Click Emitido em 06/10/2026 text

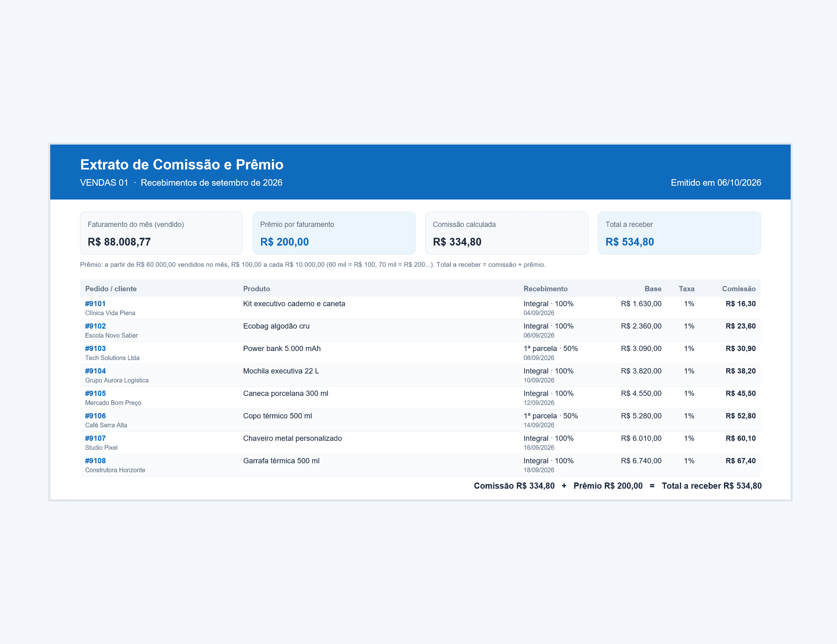click(716, 183)
